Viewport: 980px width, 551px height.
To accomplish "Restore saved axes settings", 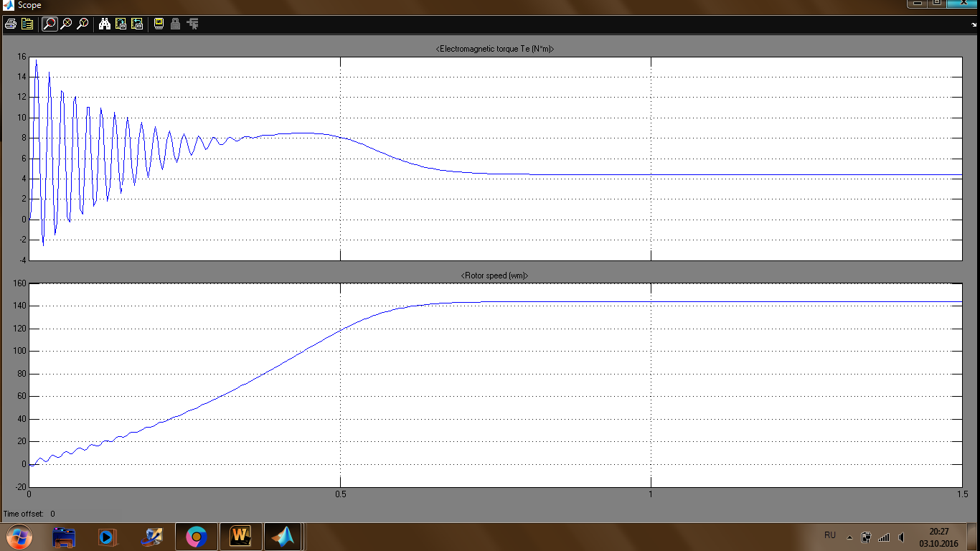I will tap(137, 24).
